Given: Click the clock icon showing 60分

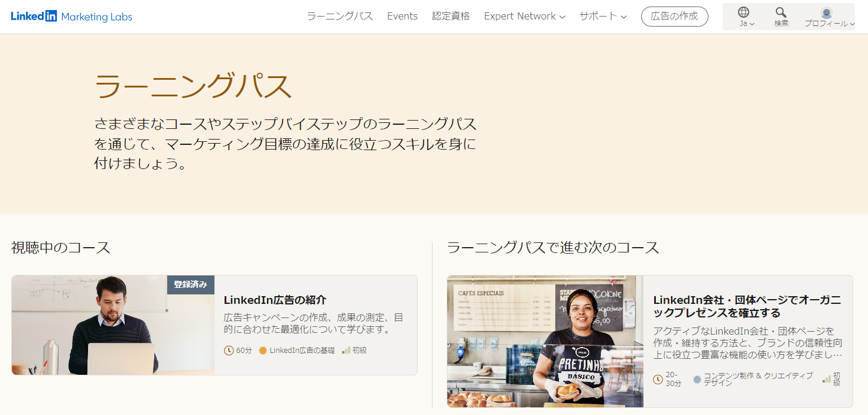Looking at the screenshot, I should click(229, 351).
